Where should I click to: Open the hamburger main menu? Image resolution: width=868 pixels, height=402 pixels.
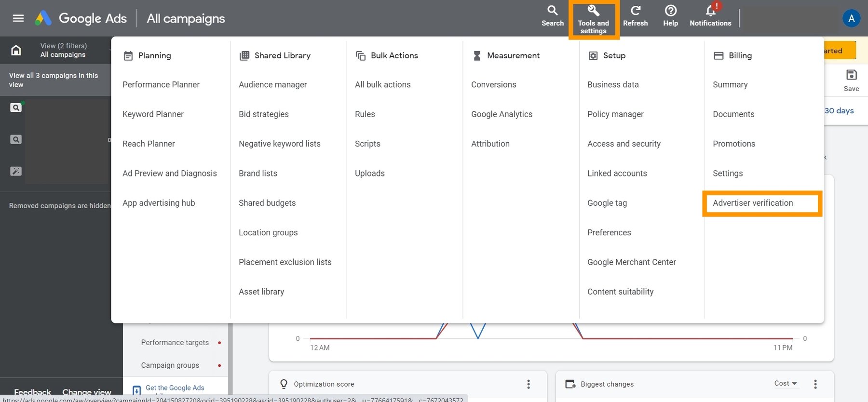point(18,18)
